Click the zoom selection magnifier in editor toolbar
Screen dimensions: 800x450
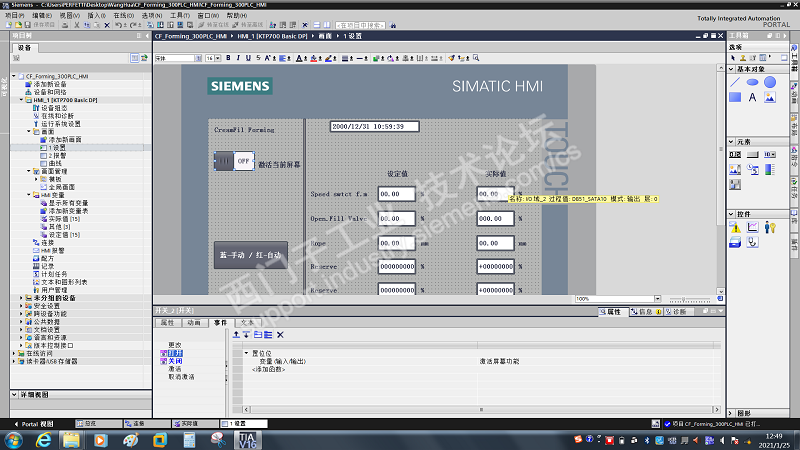click(x=476, y=58)
